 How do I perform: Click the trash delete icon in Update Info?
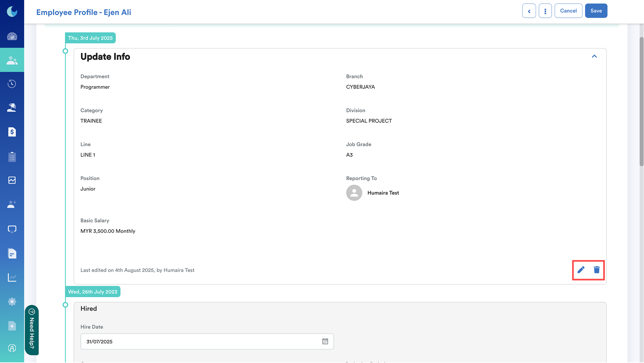click(597, 270)
